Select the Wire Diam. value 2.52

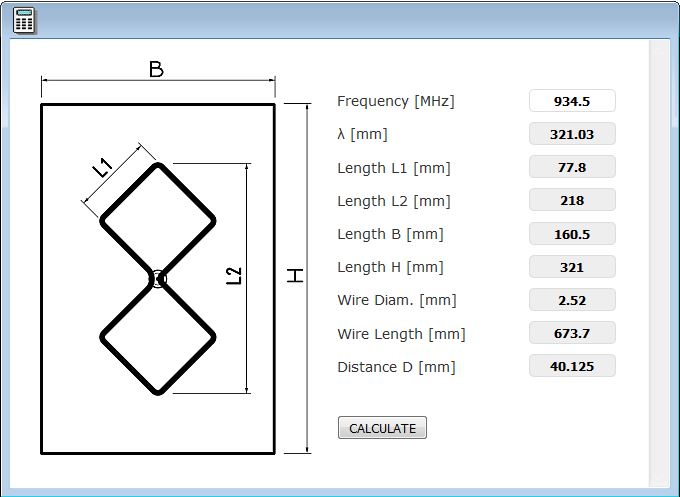click(572, 300)
